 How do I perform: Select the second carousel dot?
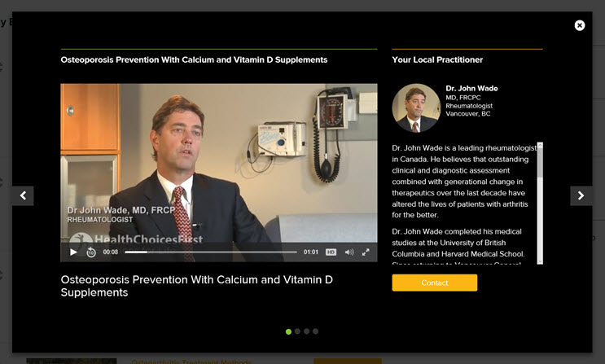tap(297, 331)
